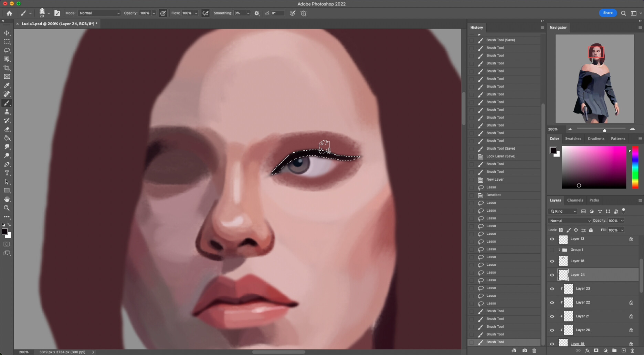Screen dimensions: 644x355
Task: Open Kind filter dropdown in Layers
Action: click(563, 212)
